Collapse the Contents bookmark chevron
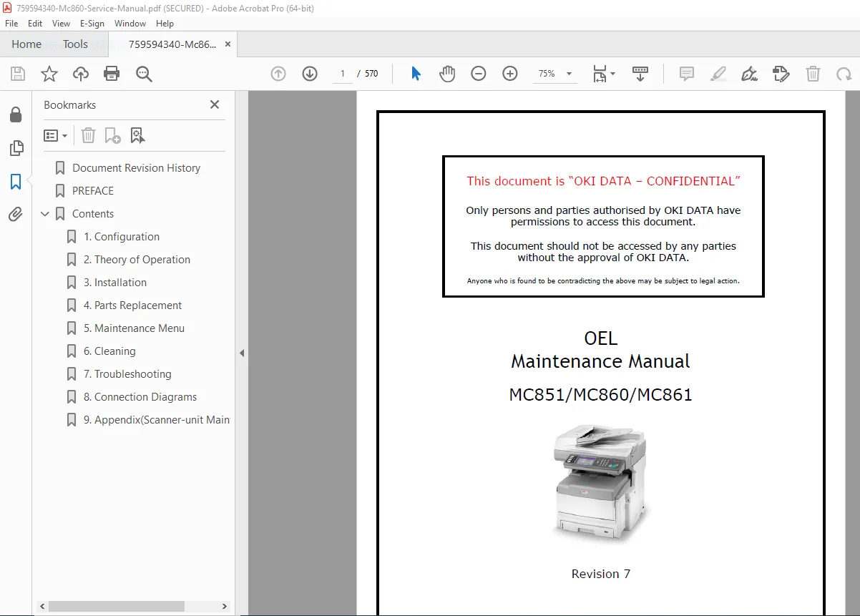 pyautogui.click(x=45, y=214)
